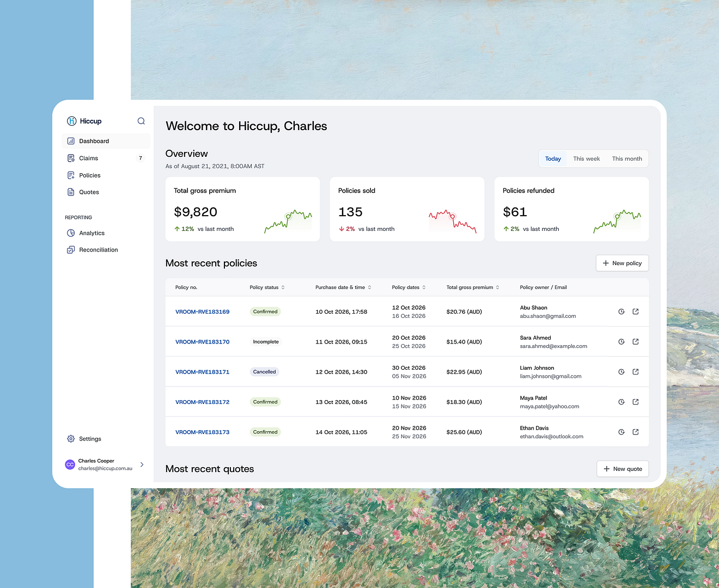Open external link icon for VROOM-RVE183173

(635, 431)
